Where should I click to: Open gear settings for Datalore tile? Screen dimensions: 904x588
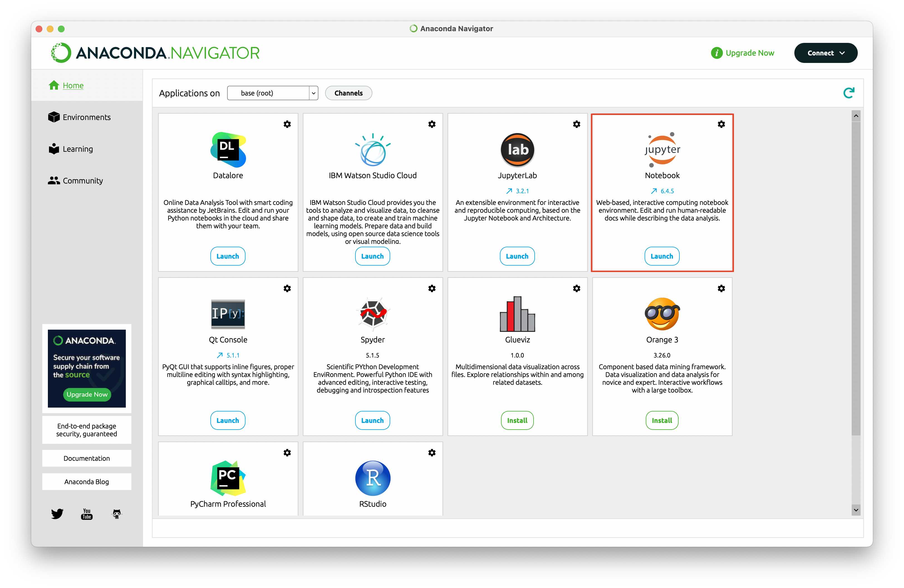click(287, 124)
